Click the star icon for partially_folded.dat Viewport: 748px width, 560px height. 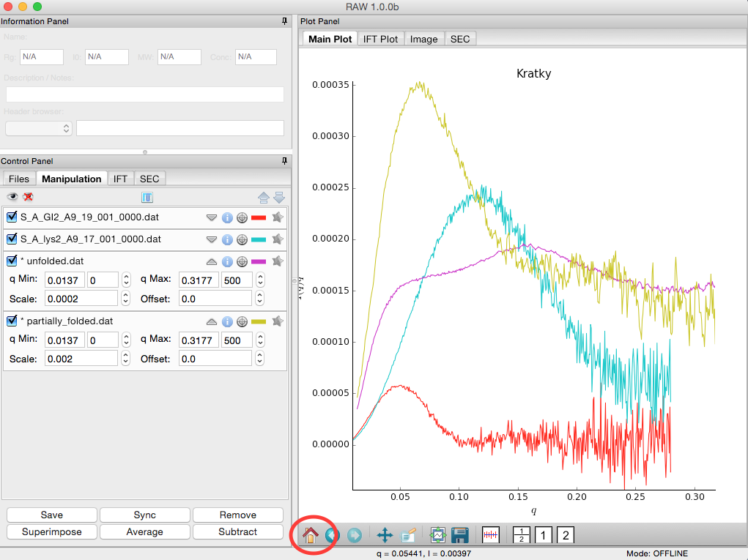tap(278, 321)
